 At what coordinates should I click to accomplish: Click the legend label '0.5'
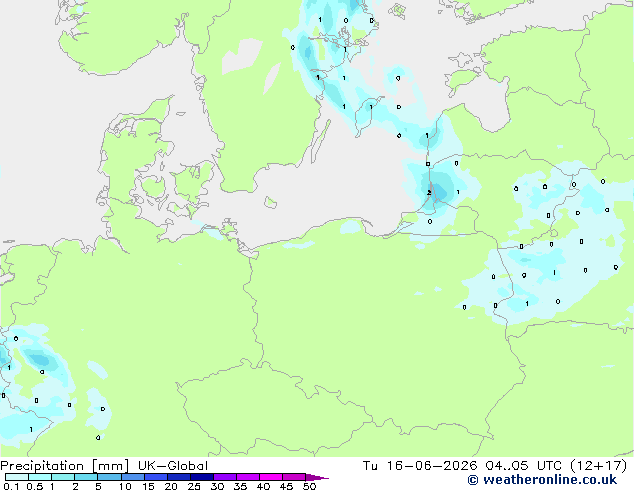coord(35,486)
